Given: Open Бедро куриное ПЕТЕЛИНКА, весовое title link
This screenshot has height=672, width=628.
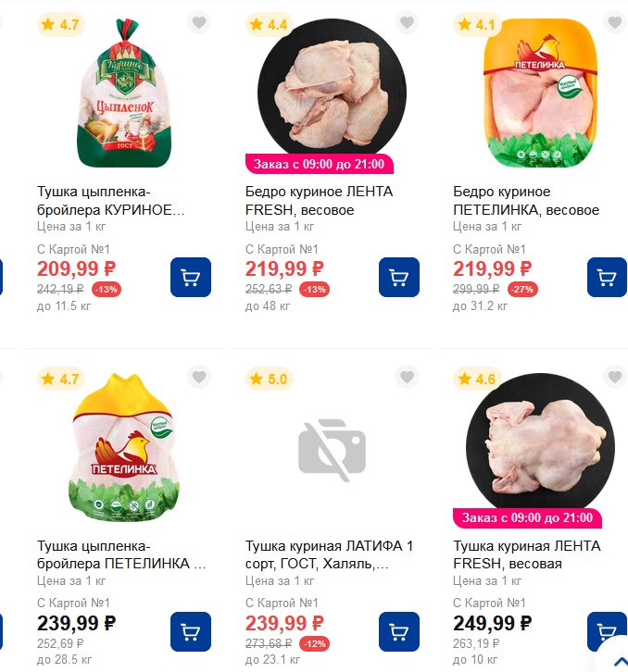Looking at the screenshot, I should [x=526, y=201].
